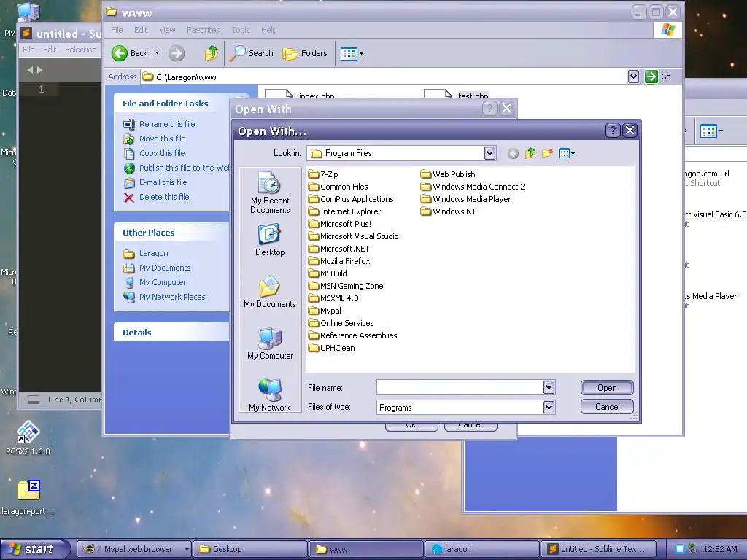Select the Microsoft Visual Studio folder
This screenshot has height=560, width=747.
[354, 236]
